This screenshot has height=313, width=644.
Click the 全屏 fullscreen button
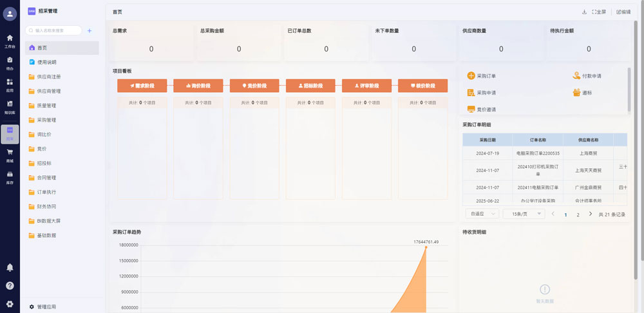click(599, 12)
